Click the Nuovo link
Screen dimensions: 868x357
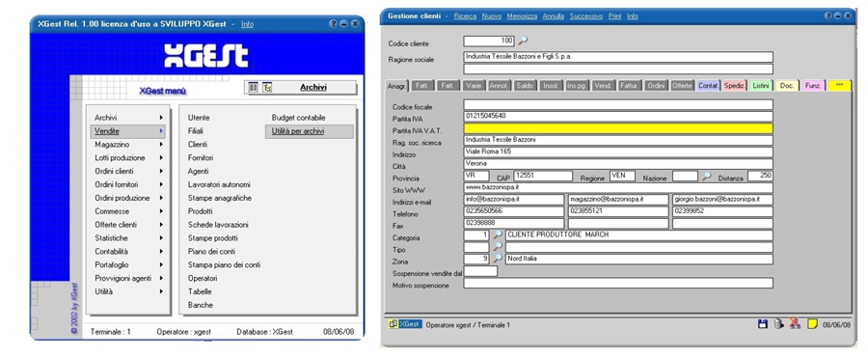492,16
